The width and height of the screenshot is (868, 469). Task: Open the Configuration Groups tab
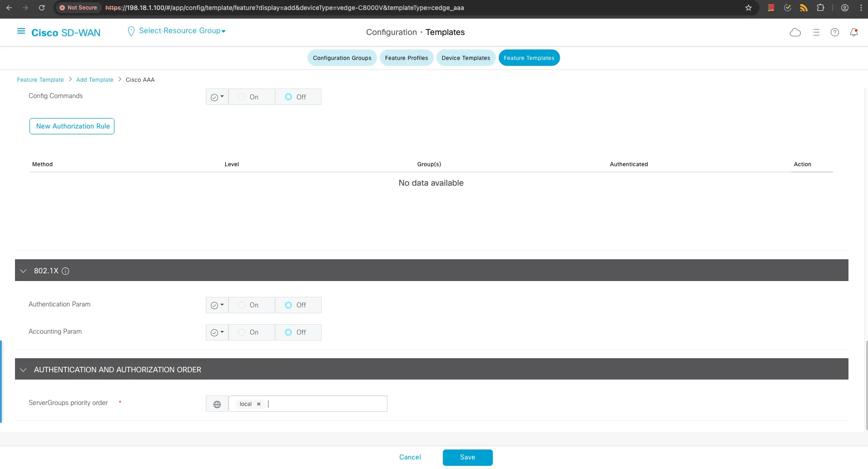(x=342, y=58)
